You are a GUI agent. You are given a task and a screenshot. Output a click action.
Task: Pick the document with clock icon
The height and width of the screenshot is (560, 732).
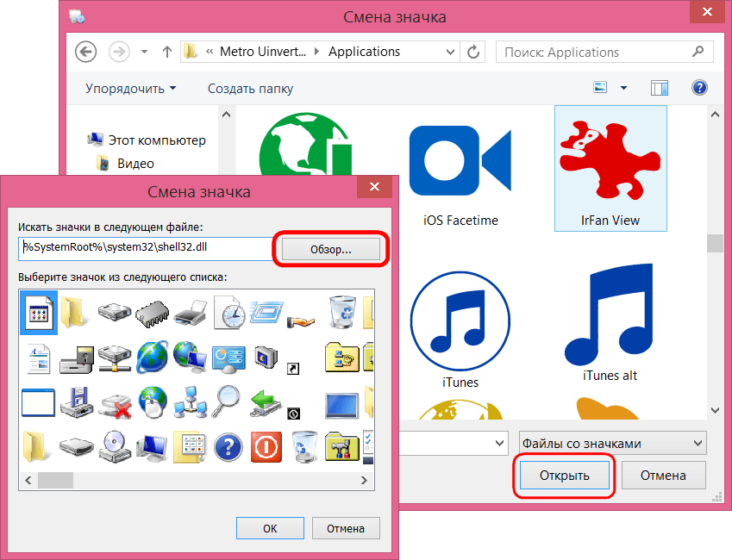coord(228,312)
